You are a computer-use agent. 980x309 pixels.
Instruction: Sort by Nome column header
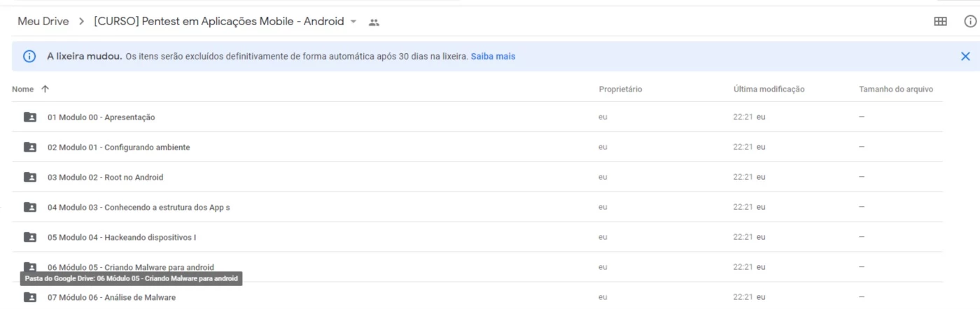(x=23, y=89)
